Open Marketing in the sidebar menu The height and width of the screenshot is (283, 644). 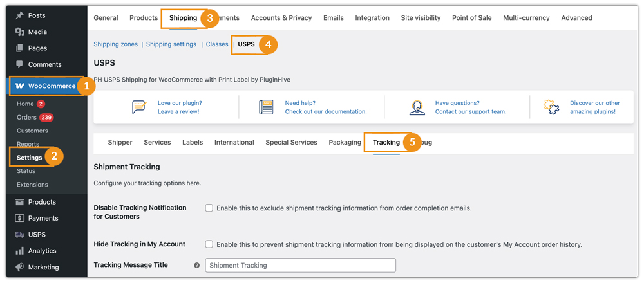point(44,267)
